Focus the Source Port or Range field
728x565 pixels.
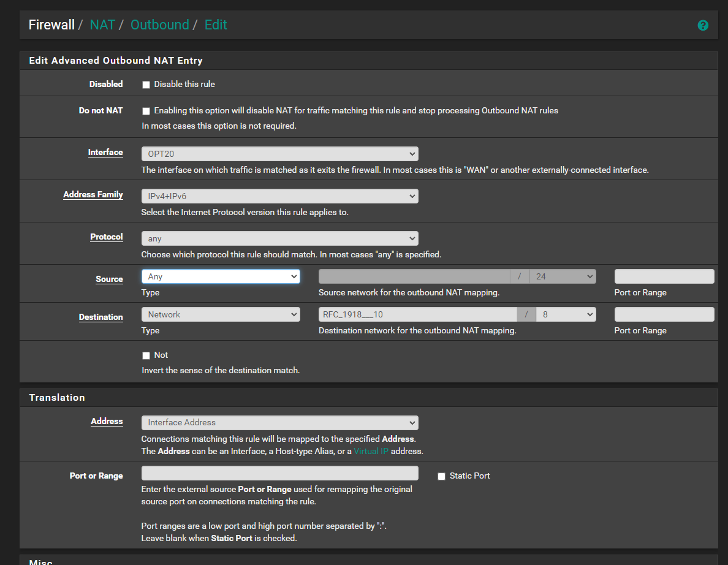(664, 277)
